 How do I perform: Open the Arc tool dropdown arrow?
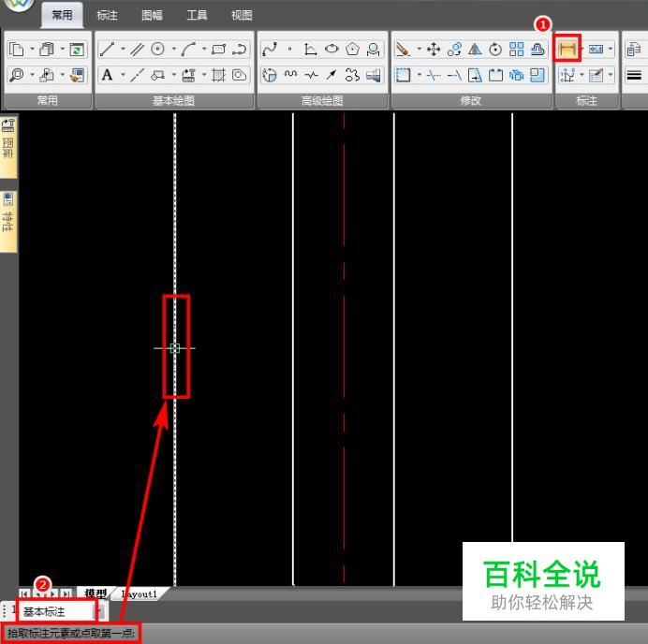point(204,49)
